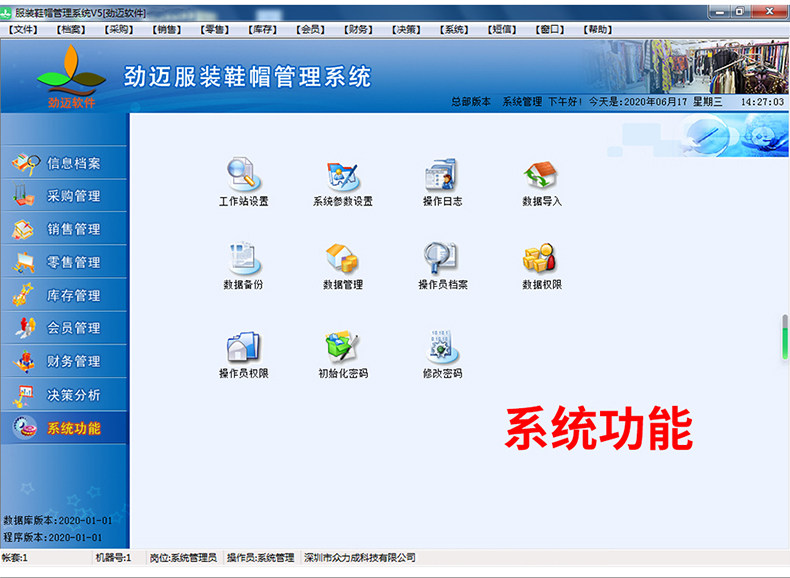Screen dimensions: 790x578
Task: Click the 信息档案 sidebar icon
Action: coord(25,163)
